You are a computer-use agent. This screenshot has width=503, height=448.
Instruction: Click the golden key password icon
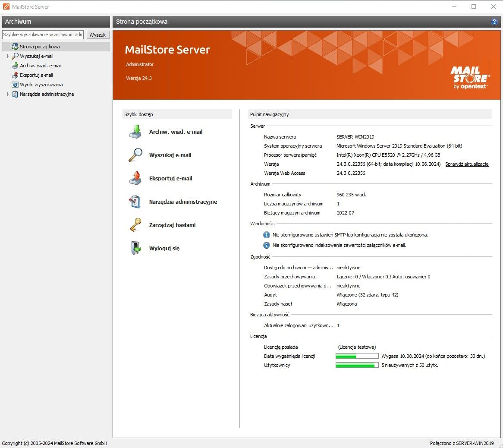pos(135,224)
